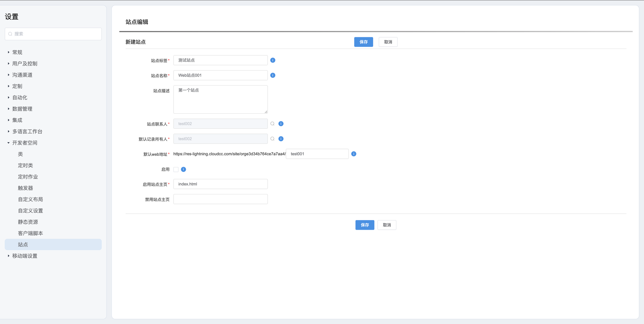This screenshot has height=324, width=644.
Task: Click the 搜索 settings search box
Action: coord(53,34)
